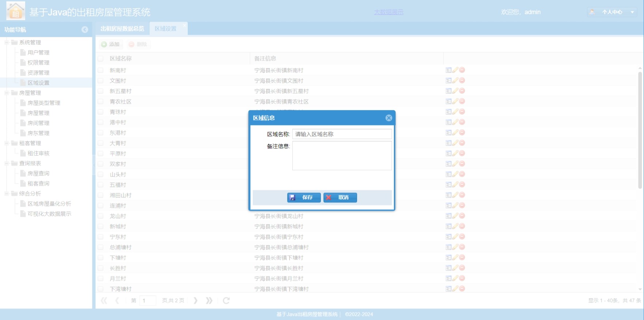This screenshot has height=320, width=644.
Task: Open 用户管理 in navigation tree
Action: pos(38,53)
